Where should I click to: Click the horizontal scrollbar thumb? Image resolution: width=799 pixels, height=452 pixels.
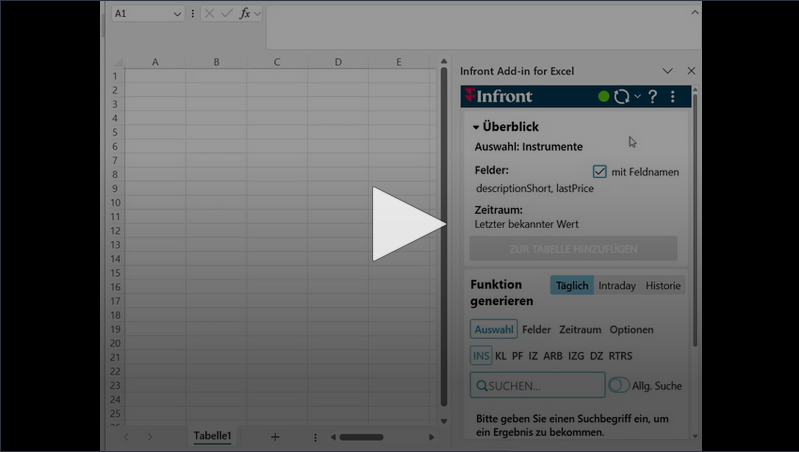coord(361,437)
